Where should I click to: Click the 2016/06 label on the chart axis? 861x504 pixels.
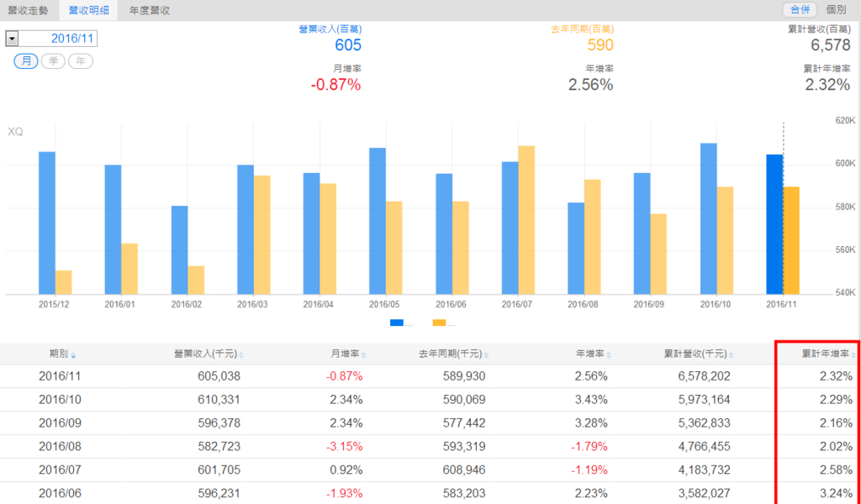coord(451,304)
